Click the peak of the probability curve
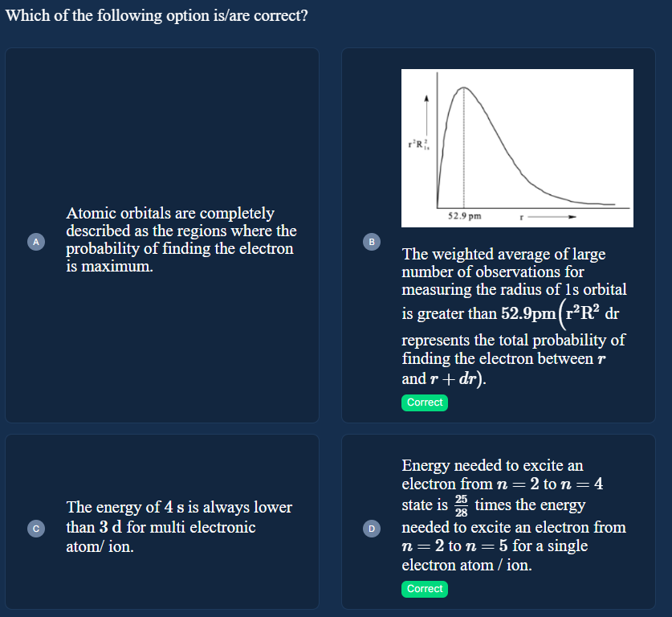The image size is (672, 617). click(x=464, y=88)
